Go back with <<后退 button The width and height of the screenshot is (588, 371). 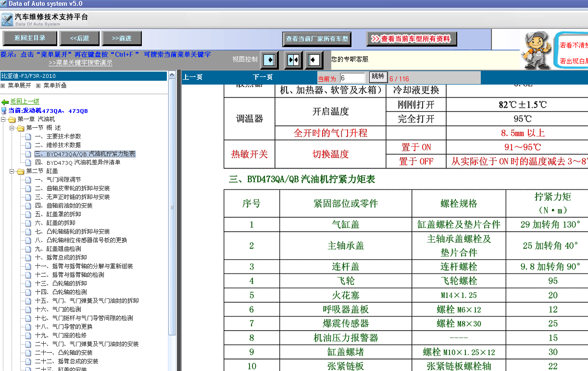79,38
